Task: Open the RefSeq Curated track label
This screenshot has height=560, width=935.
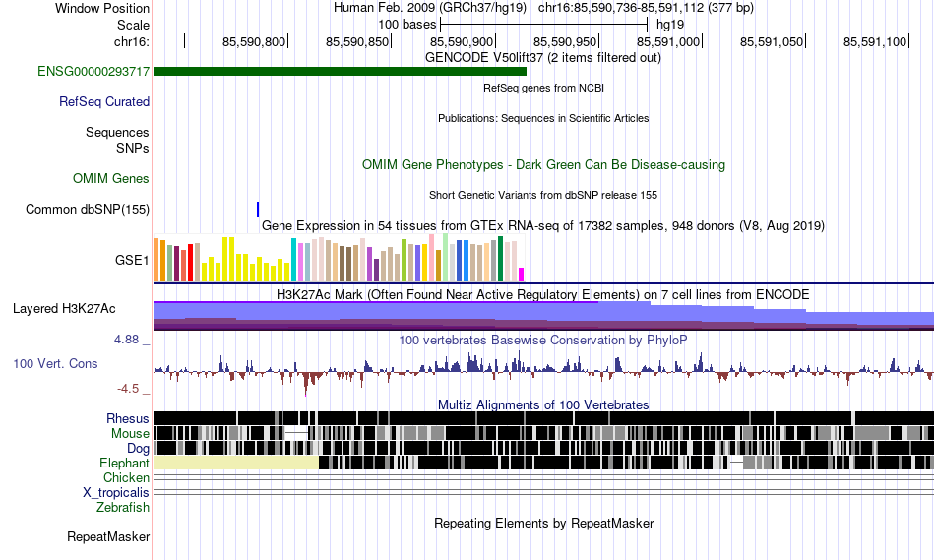Action: [x=104, y=102]
